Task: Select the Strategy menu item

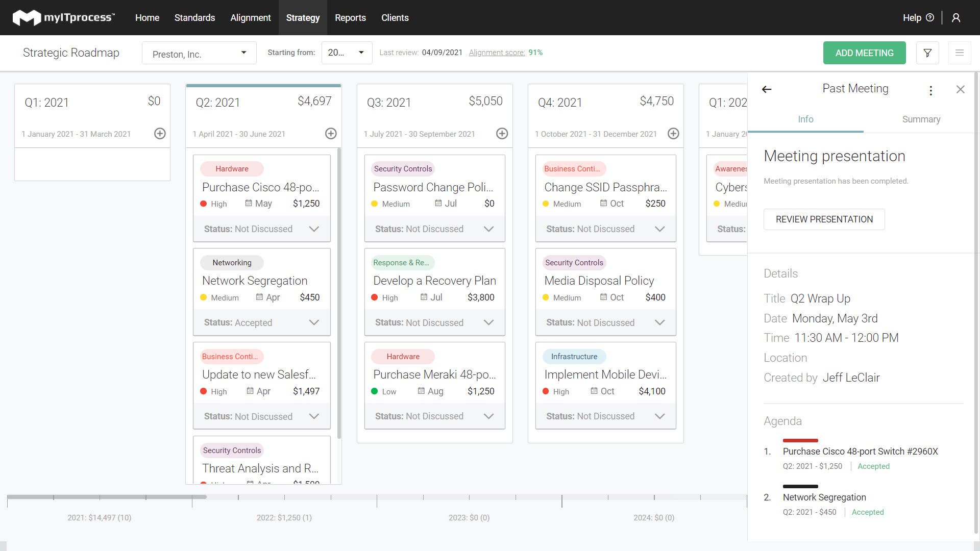Action: pos(303,17)
